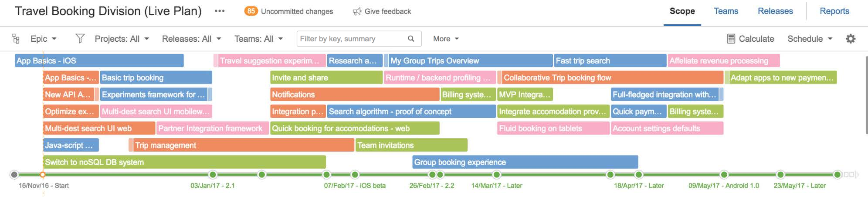
Task: Click the search magnifier icon
Action: [x=411, y=39]
